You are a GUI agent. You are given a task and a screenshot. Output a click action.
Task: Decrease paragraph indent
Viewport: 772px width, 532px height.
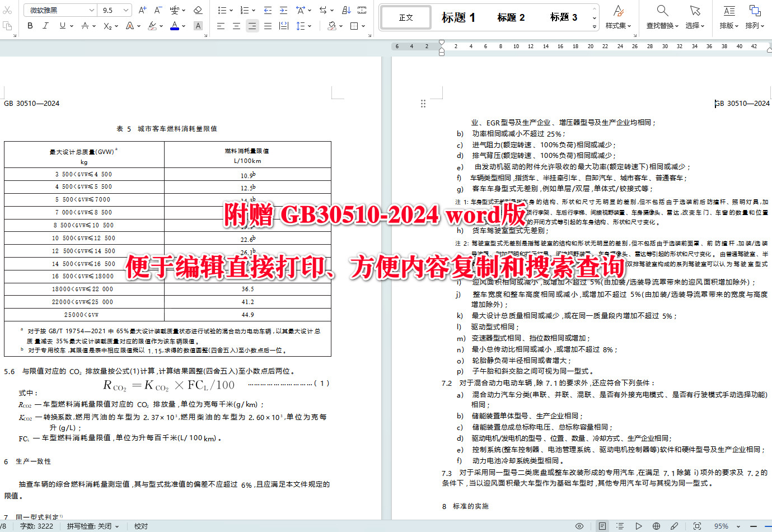click(268, 10)
